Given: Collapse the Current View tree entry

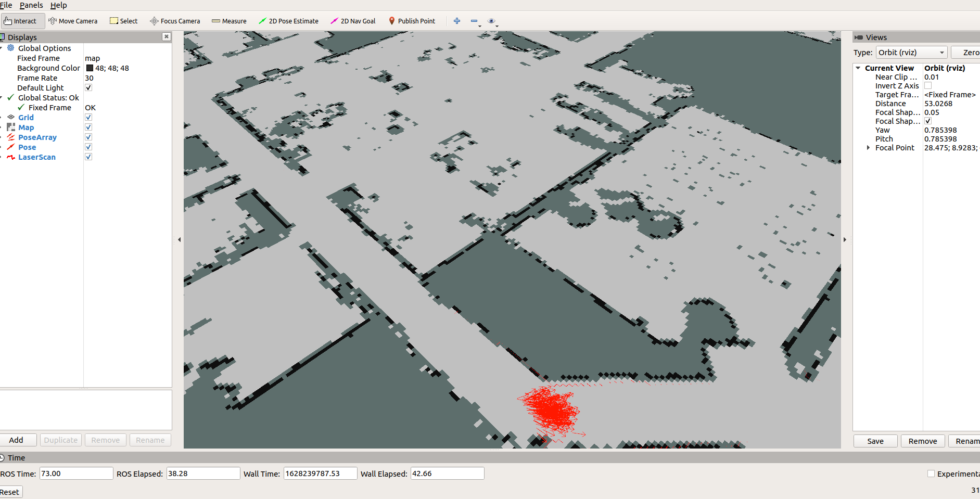Looking at the screenshot, I should [x=858, y=68].
